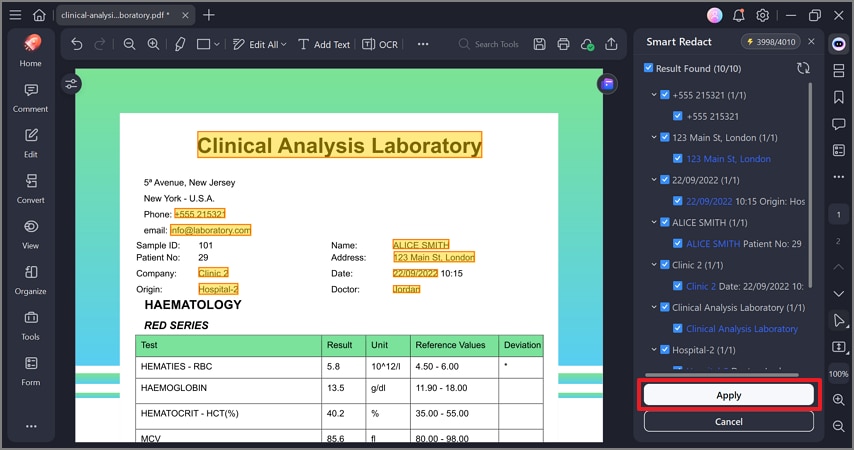Collapse the 123 Main St, London group

pos(654,137)
